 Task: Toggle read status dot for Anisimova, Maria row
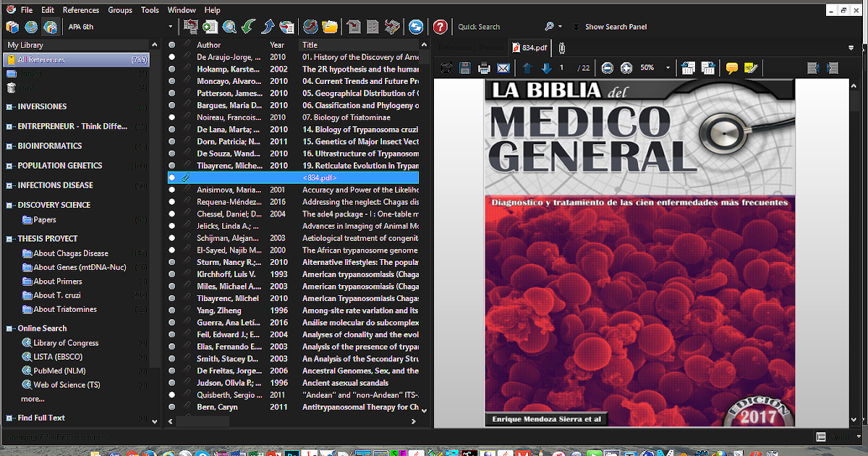pos(172,190)
